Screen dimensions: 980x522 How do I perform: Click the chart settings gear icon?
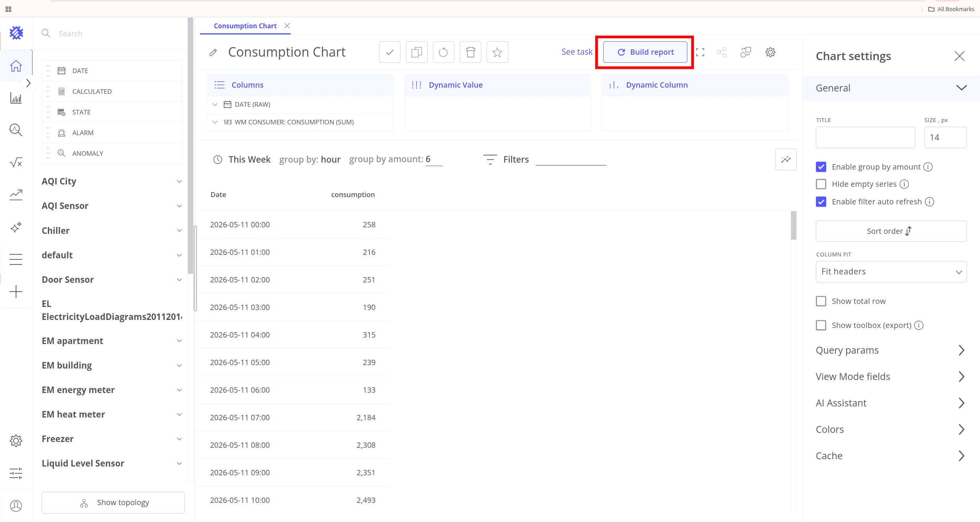(770, 52)
